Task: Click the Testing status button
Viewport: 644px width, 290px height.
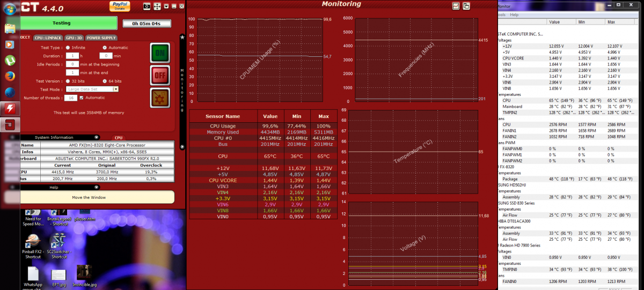Action: click(x=69, y=23)
